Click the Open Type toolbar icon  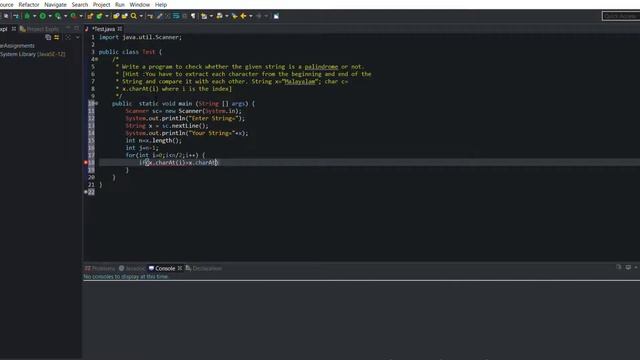[116, 16]
